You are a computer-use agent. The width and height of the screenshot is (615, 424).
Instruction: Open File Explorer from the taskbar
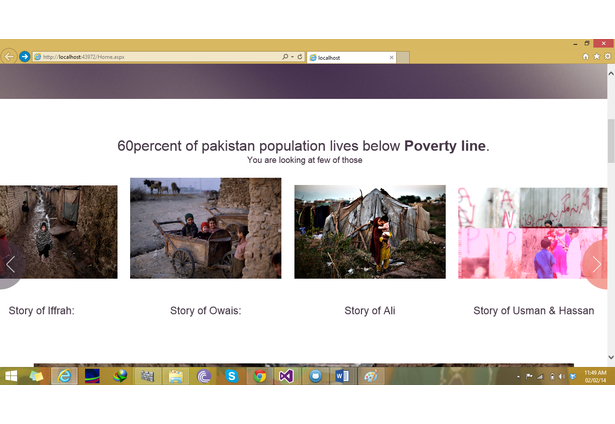pos(176,376)
